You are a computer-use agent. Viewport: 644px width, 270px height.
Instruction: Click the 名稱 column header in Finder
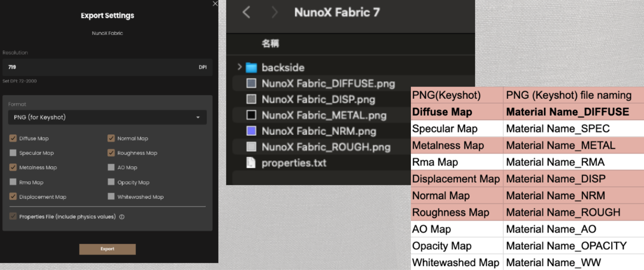coord(270,44)
